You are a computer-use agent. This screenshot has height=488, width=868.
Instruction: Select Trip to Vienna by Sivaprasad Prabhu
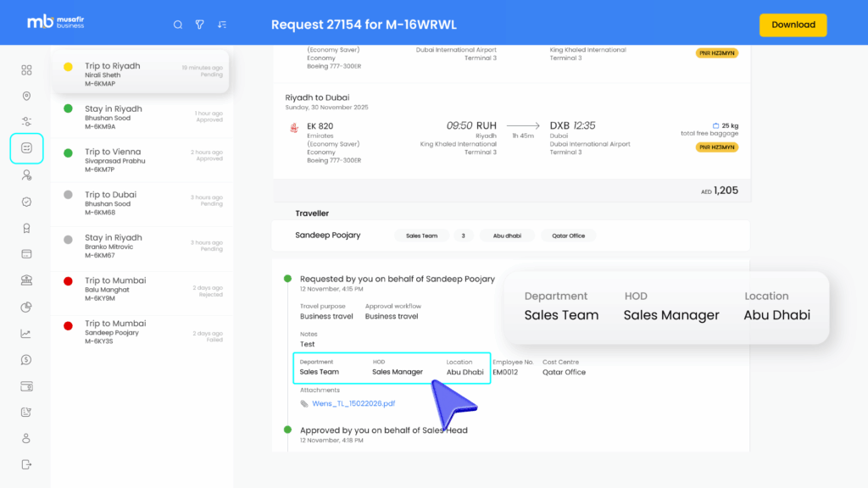click(x=140, y=160)
